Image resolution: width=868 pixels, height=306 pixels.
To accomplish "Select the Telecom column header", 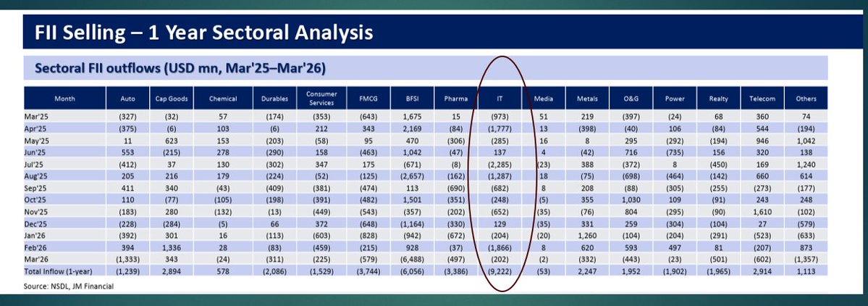I will pyautogui.click(x=762, y=99).
